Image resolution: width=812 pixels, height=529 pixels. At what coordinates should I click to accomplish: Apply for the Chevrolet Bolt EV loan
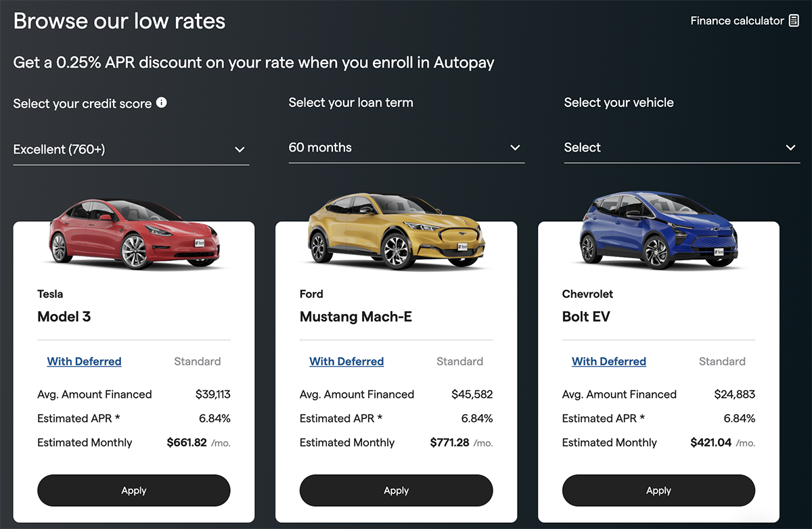point(658,490)
